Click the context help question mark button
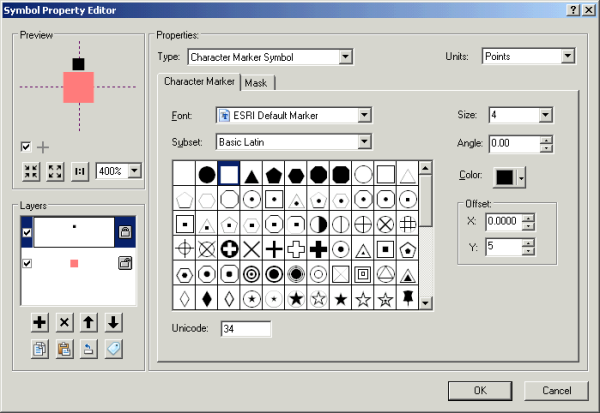Viewport: 600px width, 413px height. point(573,10)
